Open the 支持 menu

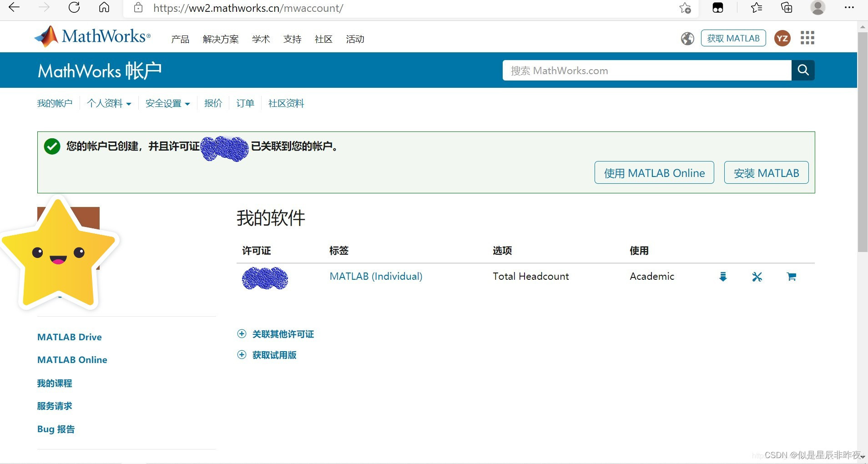pyautogui.click(x=292, y=40)
